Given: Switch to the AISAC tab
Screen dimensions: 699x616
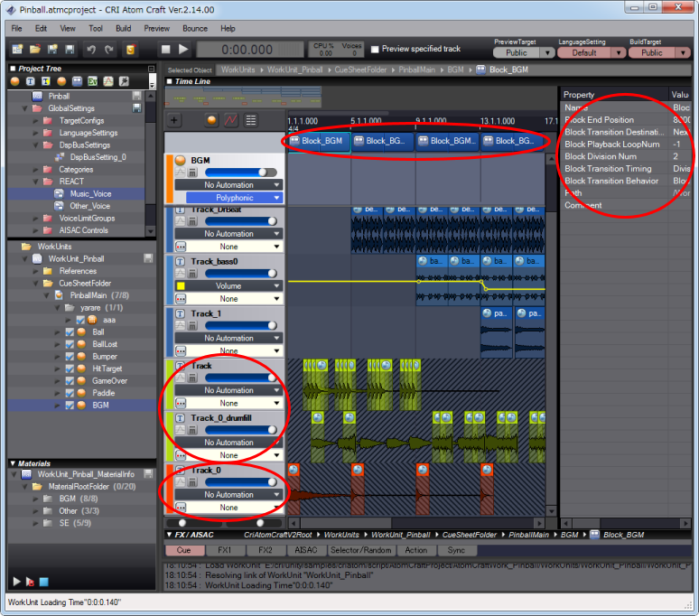Looking at the screenshot, I should [x=305, y=550].
